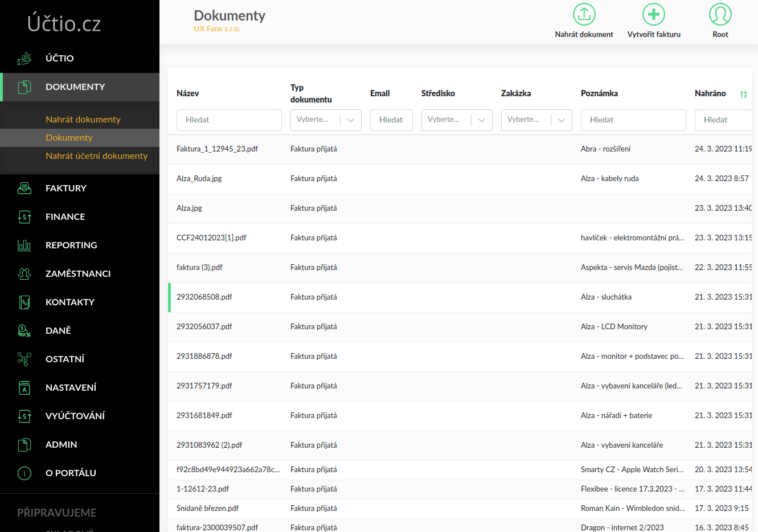Open the Typ dokumentu filter dropdown
This screenshot has width=758, height=532.
click(326, 120)
